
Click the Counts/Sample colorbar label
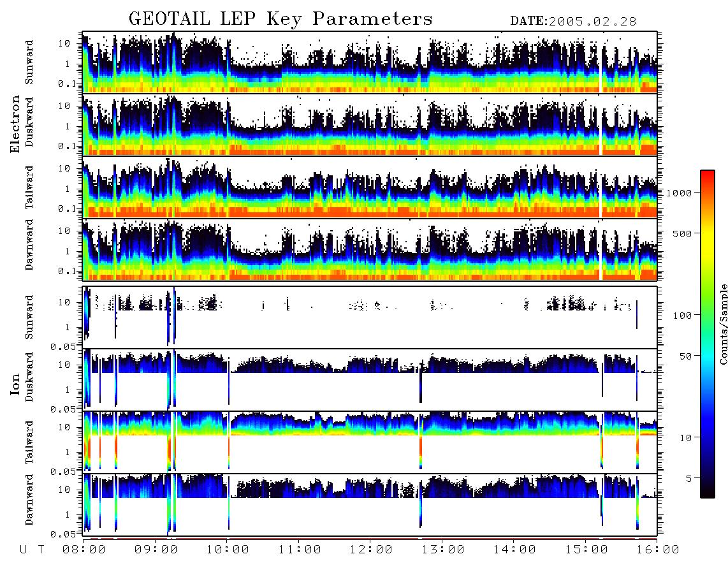(x=723, y=324)
